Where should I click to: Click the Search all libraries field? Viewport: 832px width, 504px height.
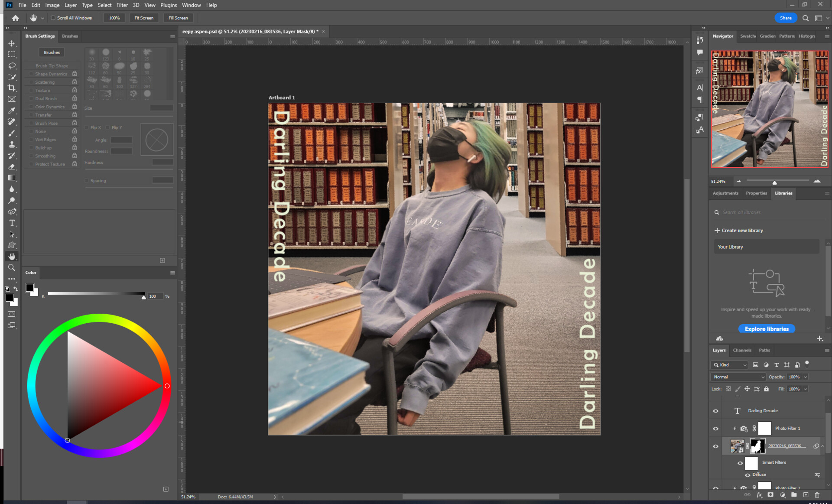point(767,212)
